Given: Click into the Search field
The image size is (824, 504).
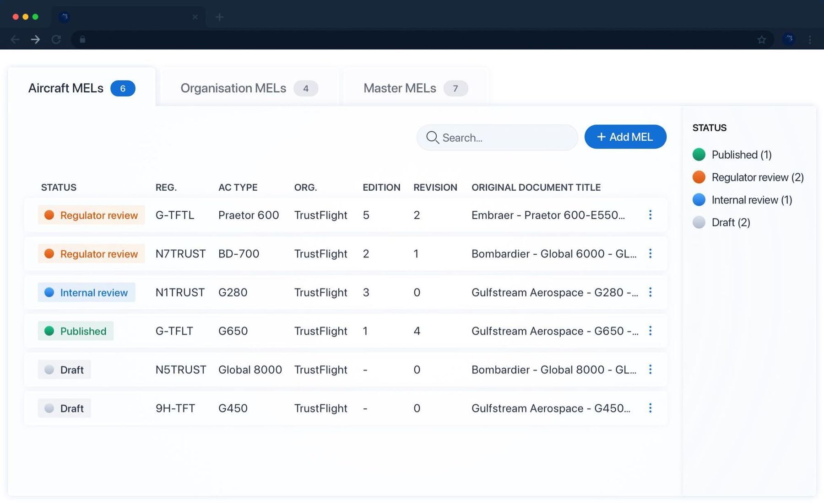Looking at the screenshot, I should (504, 138).
